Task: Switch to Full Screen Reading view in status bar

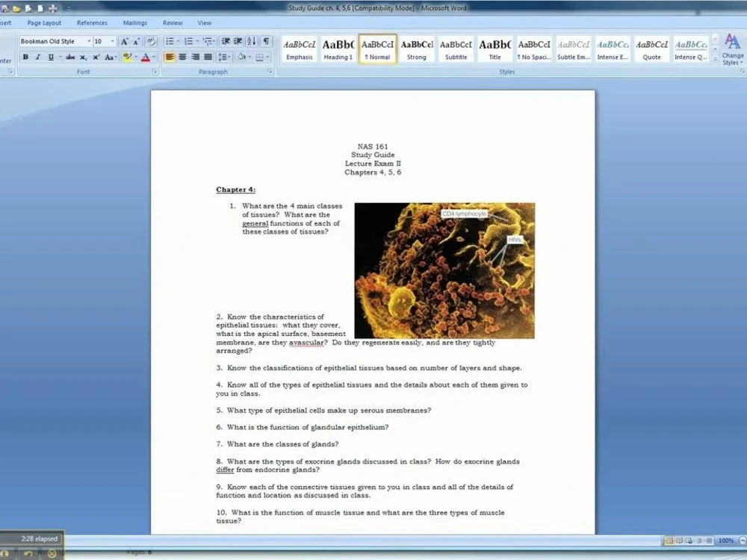Action: pos(679,541)
